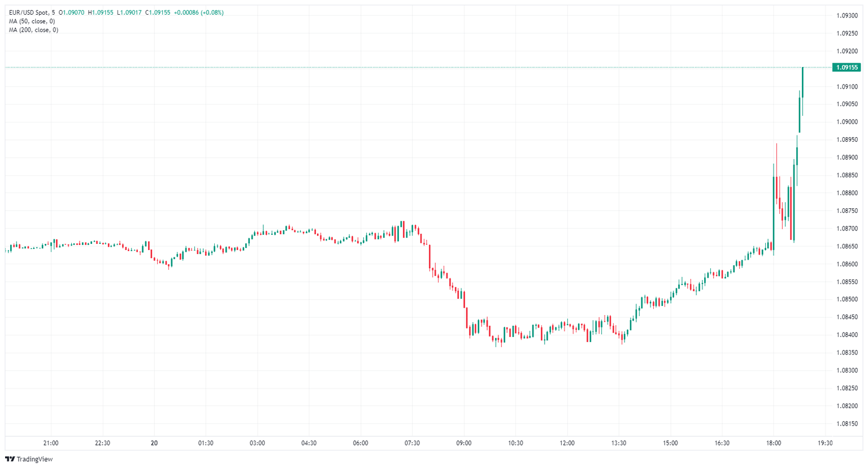Click the latest tall green candle at the peak
Image resolution: width=868 pixels, height=468 pixels.
pos(802,90)
